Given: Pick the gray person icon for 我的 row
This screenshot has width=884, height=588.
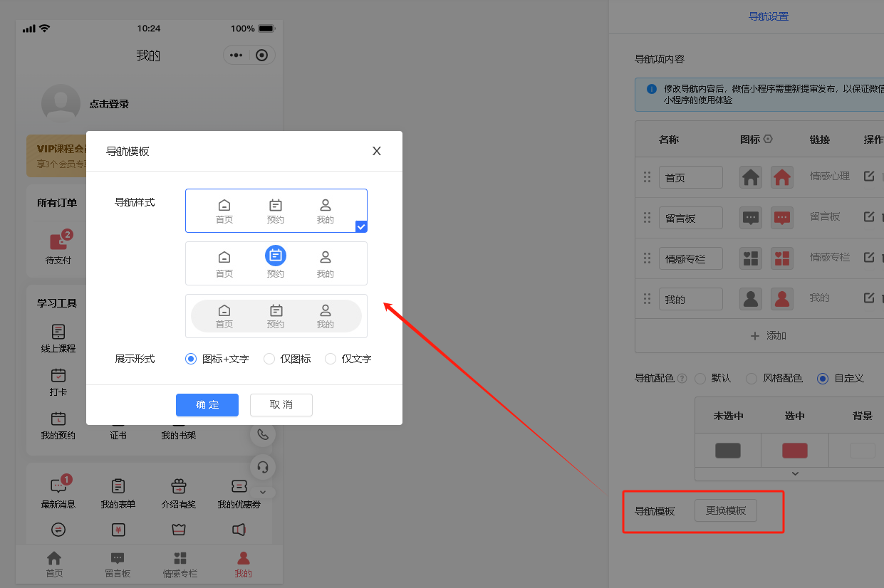Looking at the screenshot, I should tap(751, 299).
